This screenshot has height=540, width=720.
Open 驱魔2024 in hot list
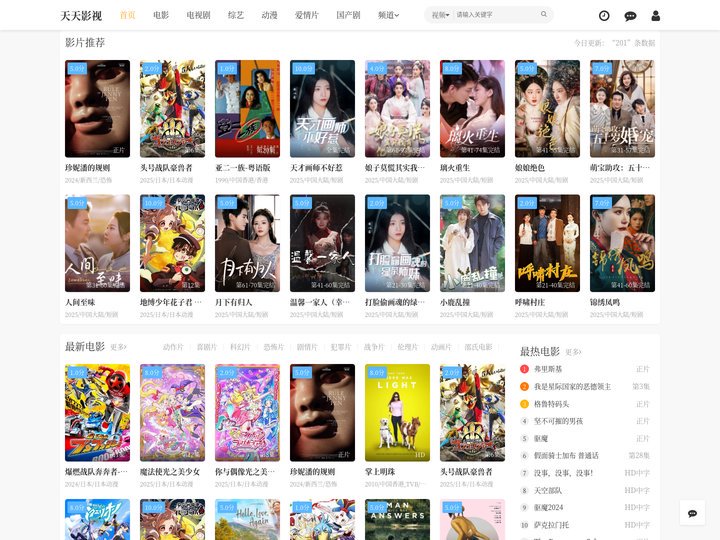pyautogui.click(x=549, y=507)
